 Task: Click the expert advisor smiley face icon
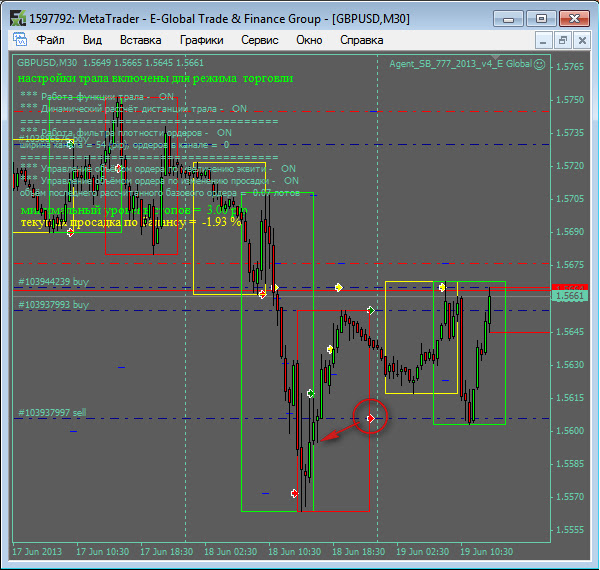[539, 64]
